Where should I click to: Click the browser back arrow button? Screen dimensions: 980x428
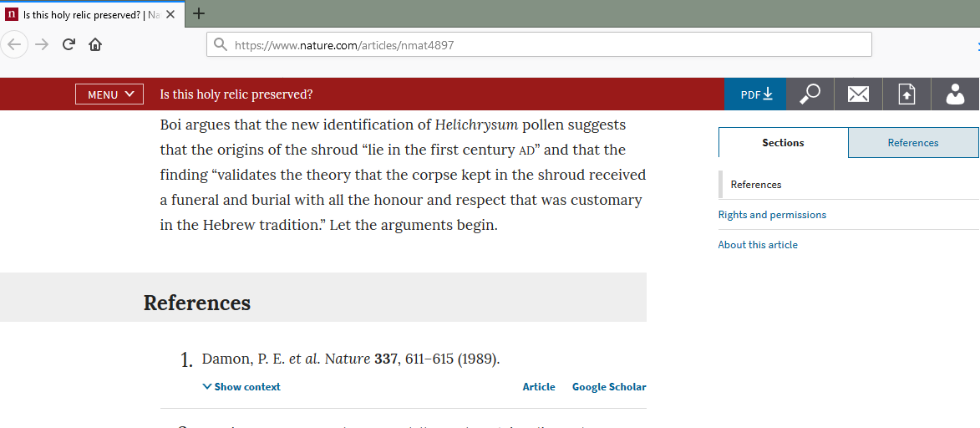click(x=15, y=44)
